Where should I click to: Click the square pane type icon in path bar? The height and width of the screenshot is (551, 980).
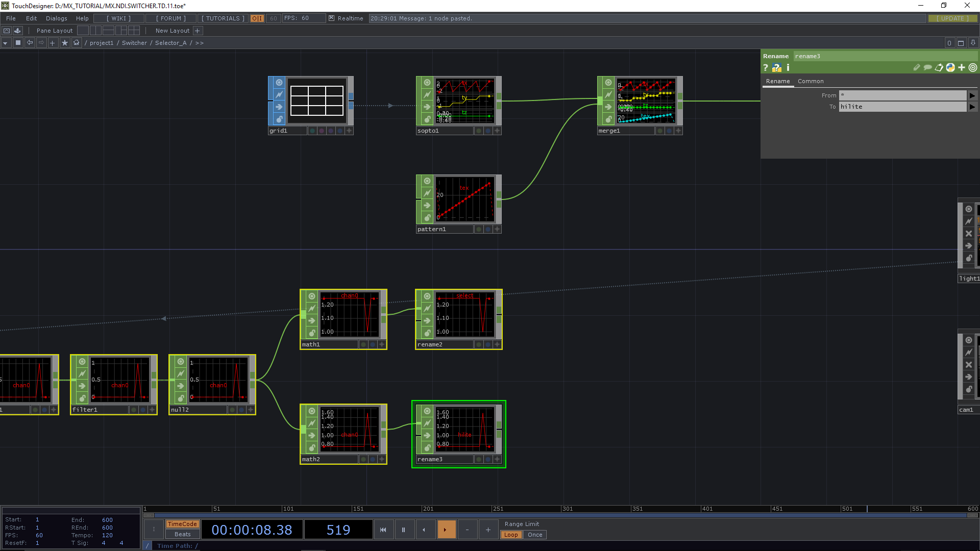point(18,43)
